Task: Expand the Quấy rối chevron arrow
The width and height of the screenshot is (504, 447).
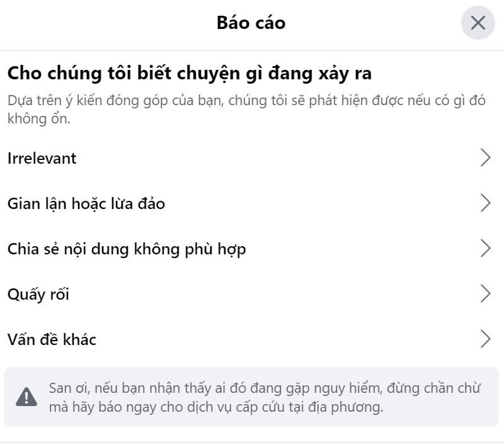Action: tap(485, 294)
